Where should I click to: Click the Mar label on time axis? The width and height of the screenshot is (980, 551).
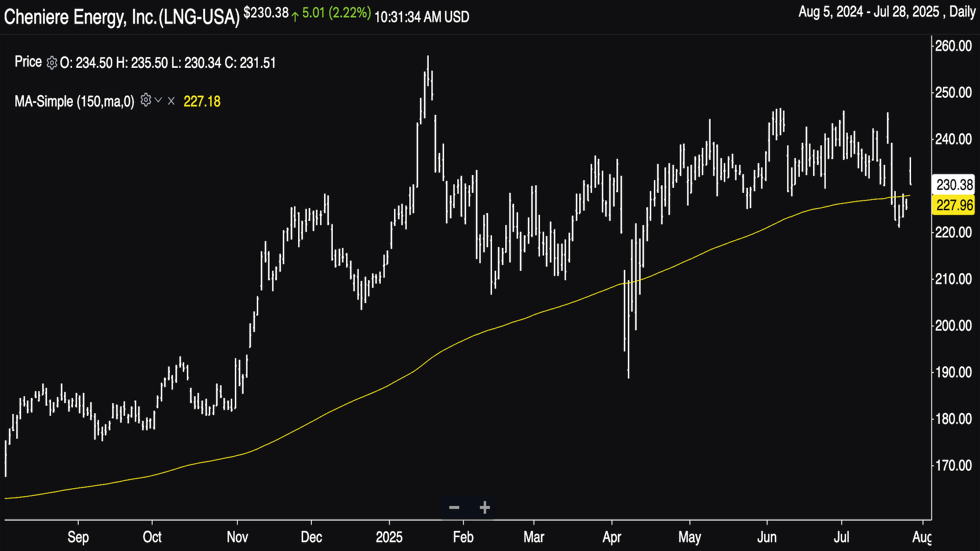534,537
